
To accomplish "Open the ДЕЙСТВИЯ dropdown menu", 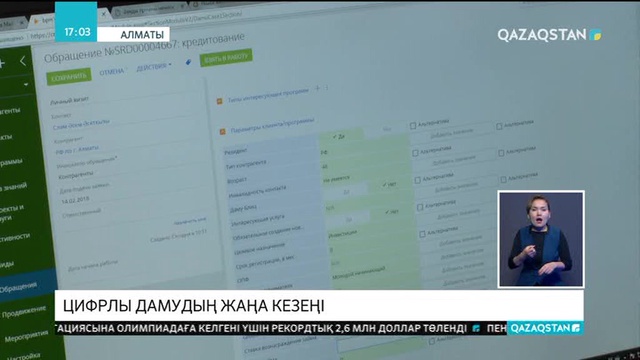I will 154,67.
